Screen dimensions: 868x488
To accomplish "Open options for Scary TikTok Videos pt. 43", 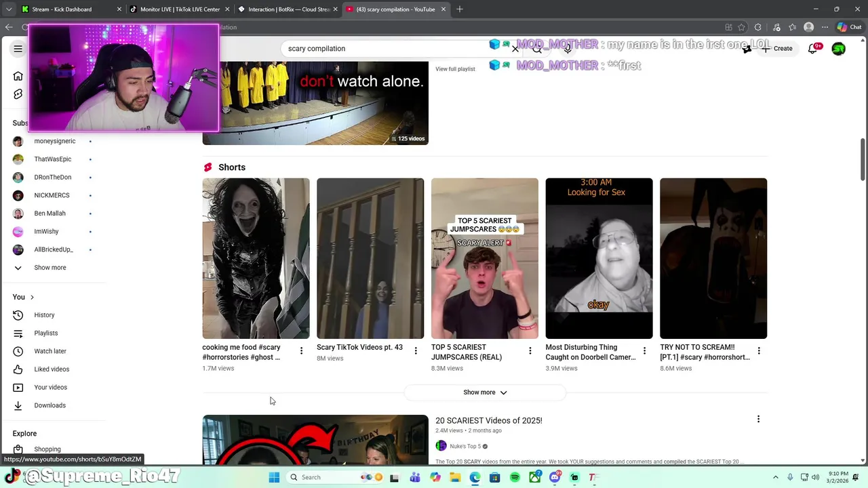I will point(416,350).
